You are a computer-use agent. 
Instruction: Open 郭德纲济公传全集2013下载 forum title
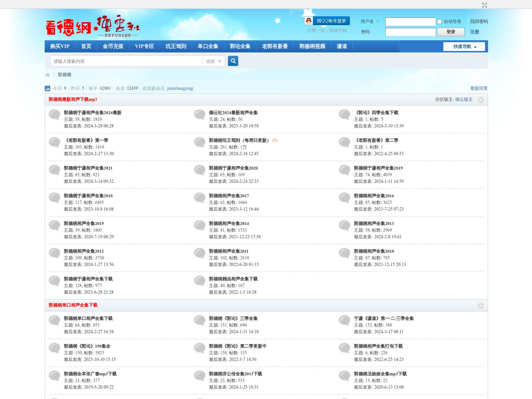[235, 374]
